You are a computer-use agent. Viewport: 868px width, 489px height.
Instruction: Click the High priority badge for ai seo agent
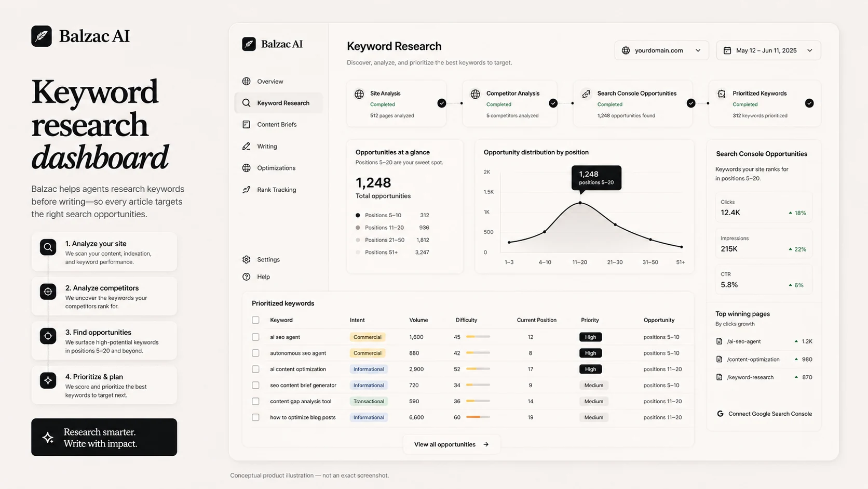[x=591, y=337]
